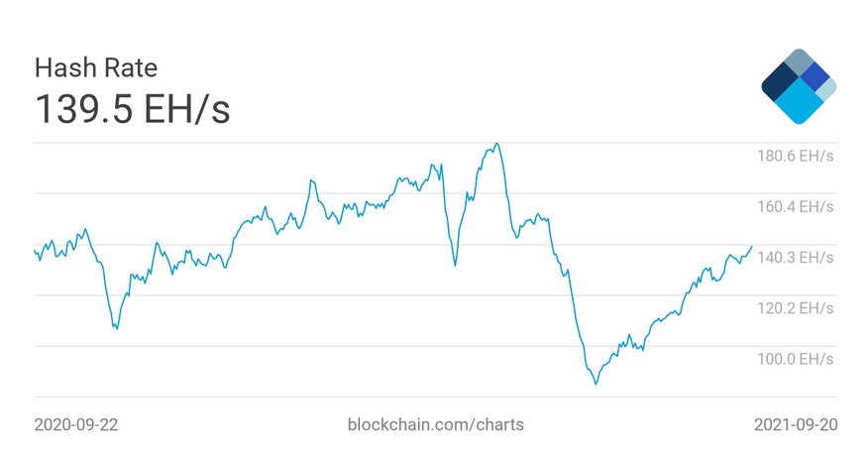
Task: Click the highest peak of the hash rate line
Action: click(x=497, y=144)
